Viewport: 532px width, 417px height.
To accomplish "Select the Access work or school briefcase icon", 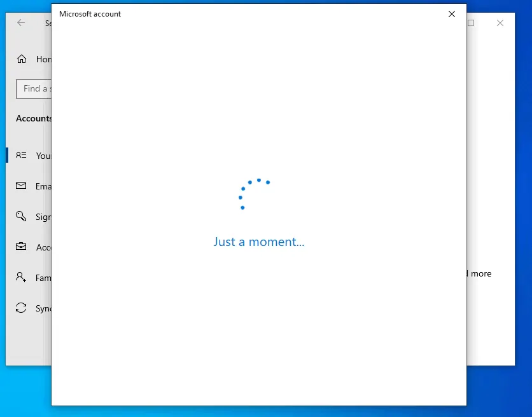I will tap(21, 247).
